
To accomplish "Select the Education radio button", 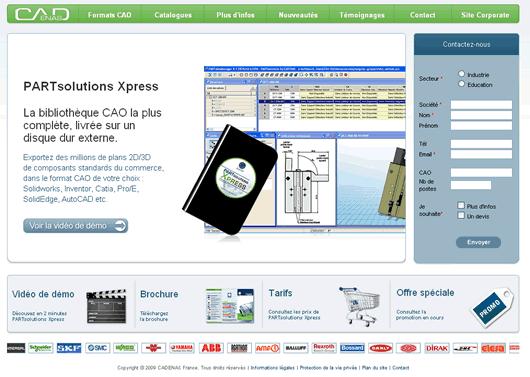I will pos(461,84).
